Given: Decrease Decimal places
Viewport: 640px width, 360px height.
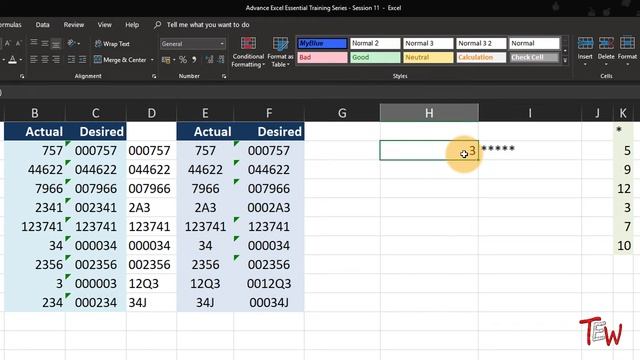Looking at the screenshot, I should (221, 60).
